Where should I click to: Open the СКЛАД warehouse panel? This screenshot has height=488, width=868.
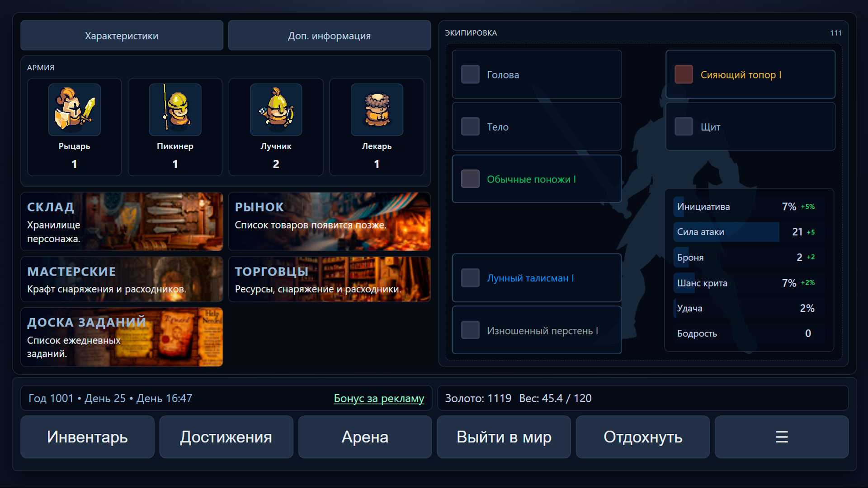coord(122,221)
